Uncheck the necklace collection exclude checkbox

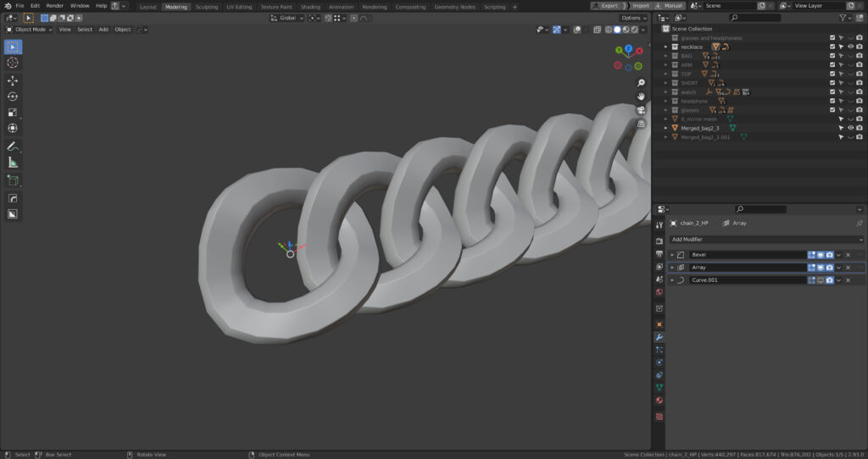click(x=832, y=47)
